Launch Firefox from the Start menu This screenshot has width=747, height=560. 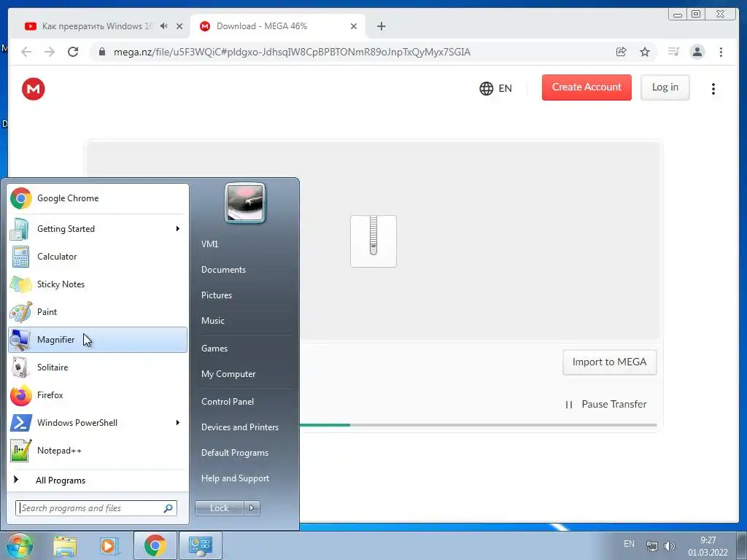(x=98, y=394)
